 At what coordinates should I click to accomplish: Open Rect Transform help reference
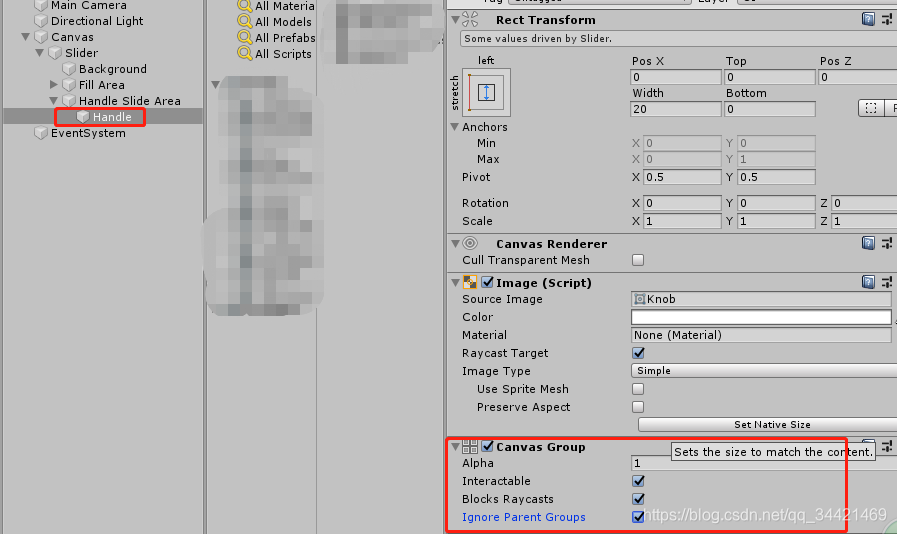[x=868, y=19]
